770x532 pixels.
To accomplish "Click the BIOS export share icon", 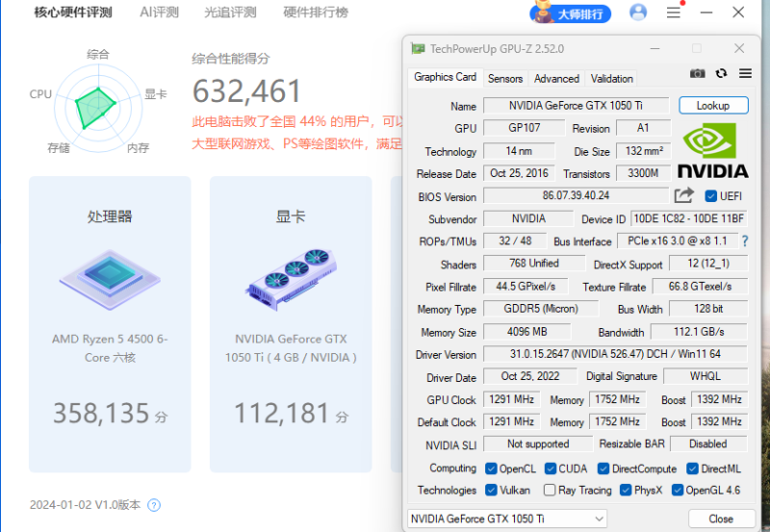I will [683, 196].
